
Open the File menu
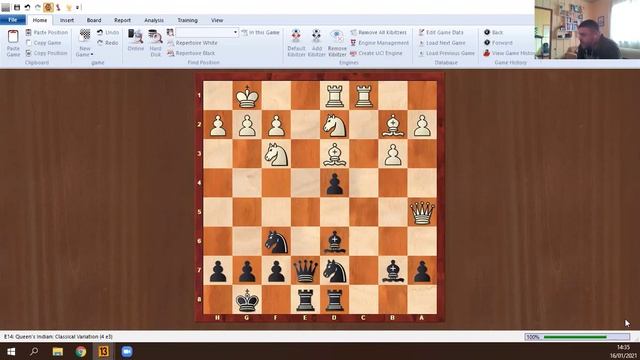click(x=13, y=20)
